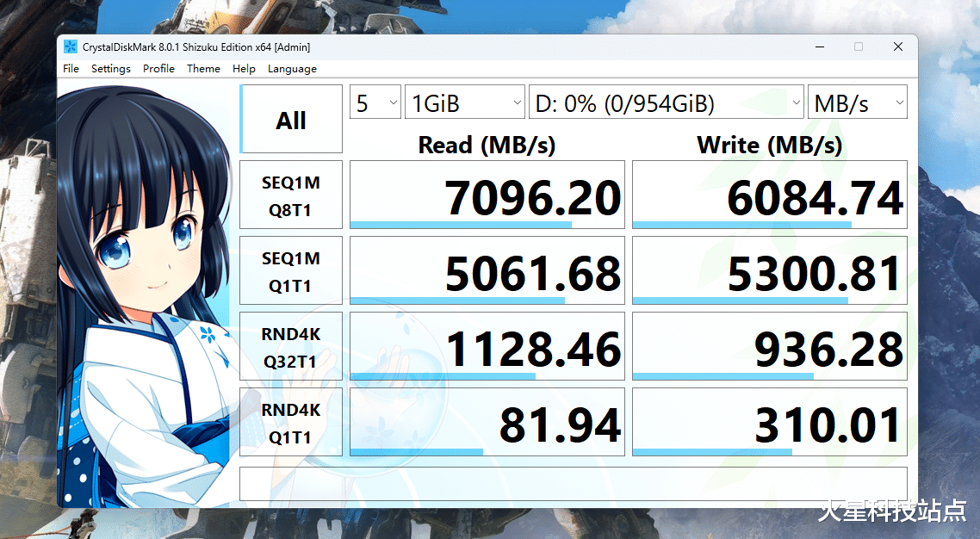The image size is (980, 539).
Task: Open the Theme menu
Action: 203,69
